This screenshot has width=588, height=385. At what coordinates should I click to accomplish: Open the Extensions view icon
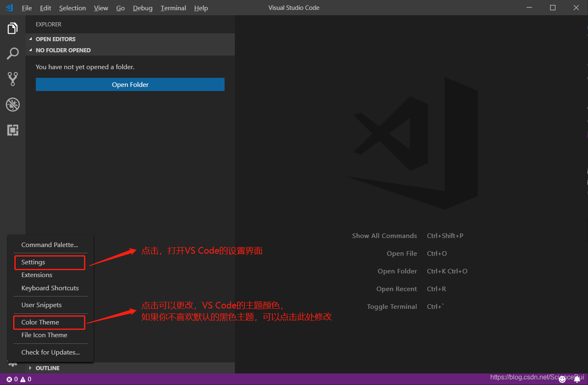pos(13,130)
